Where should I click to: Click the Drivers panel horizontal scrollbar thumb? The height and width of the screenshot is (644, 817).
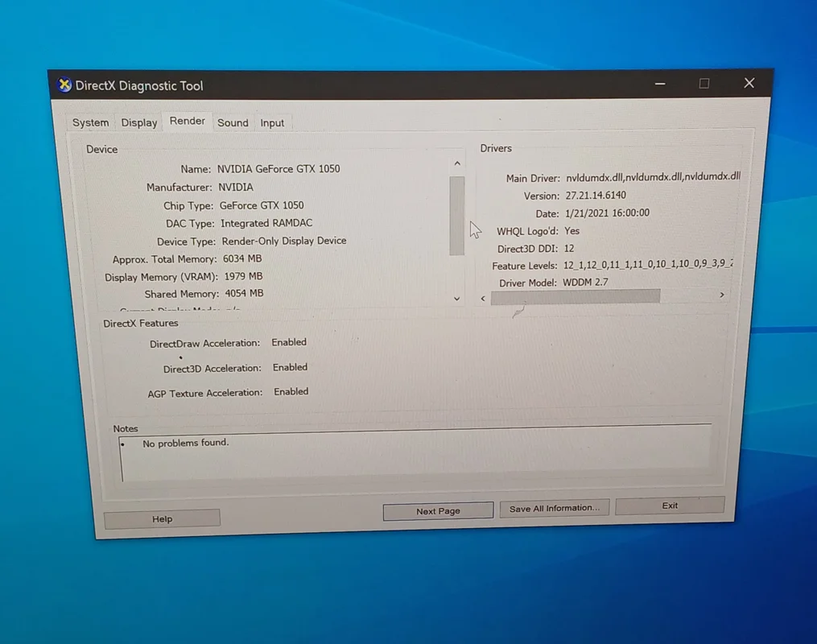[x=575, y=297]
